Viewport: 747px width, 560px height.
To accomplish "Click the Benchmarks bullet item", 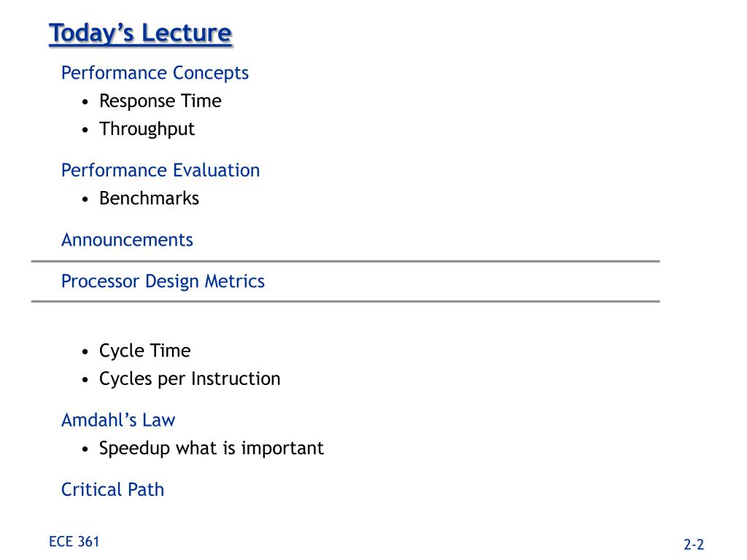I will point(149,198).
